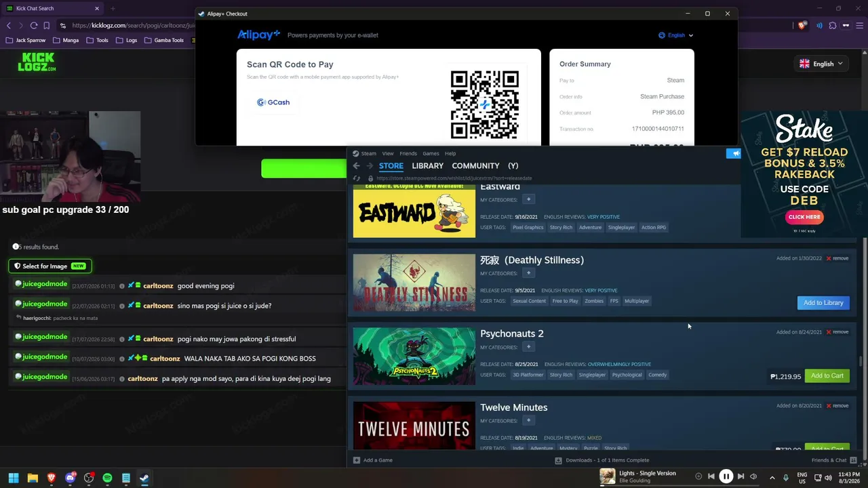This screenshot has width=868, height=488.
Task: Click the Psychonauts 2 game thumbnail
Action: click(x=414, y=357)
